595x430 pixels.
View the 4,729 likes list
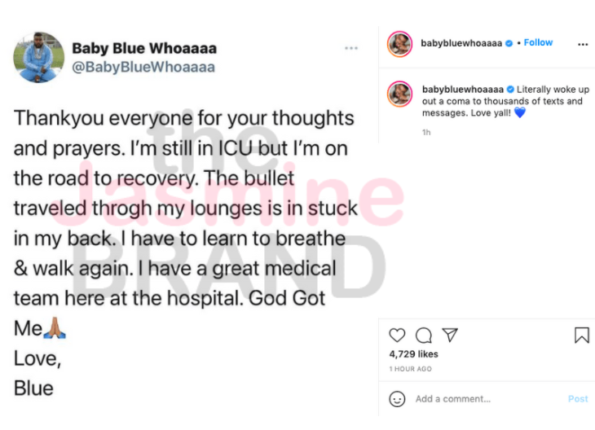tap(414, 354)
